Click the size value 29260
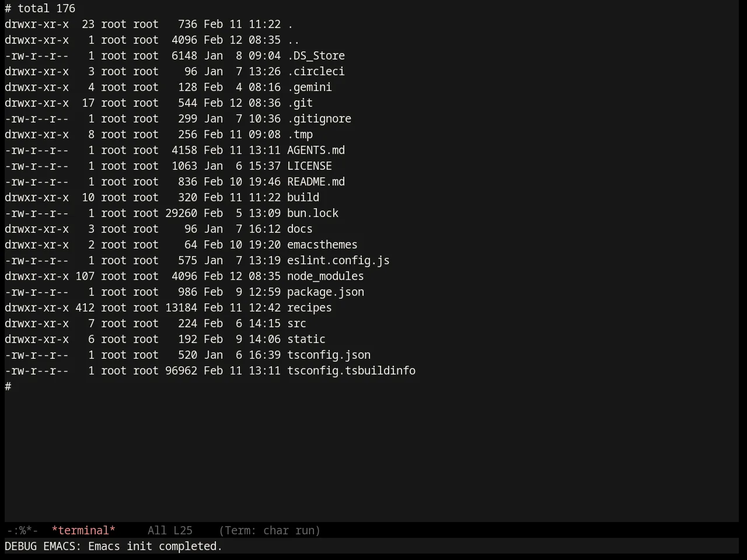The width and height of the screenshot is (747, 560). click(181, 213)
